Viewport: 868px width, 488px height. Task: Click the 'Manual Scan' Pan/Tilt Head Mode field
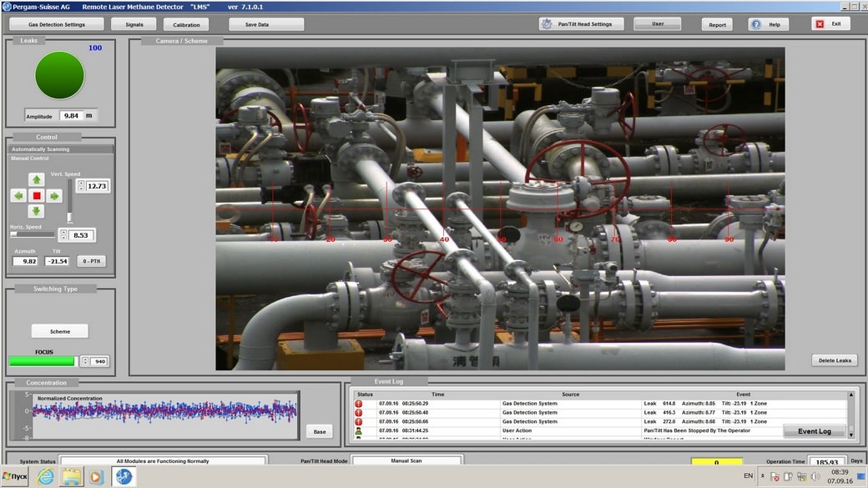407,460
